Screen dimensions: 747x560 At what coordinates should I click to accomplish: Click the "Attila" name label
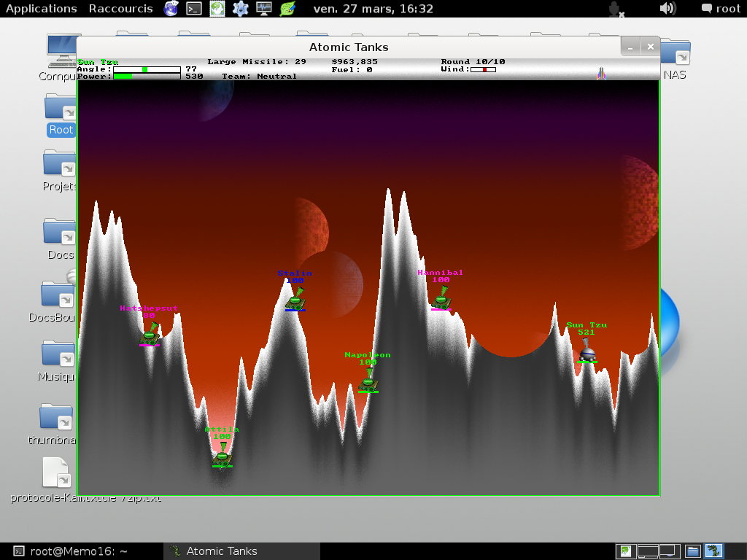pyautogui.click(x=222, y=429)
